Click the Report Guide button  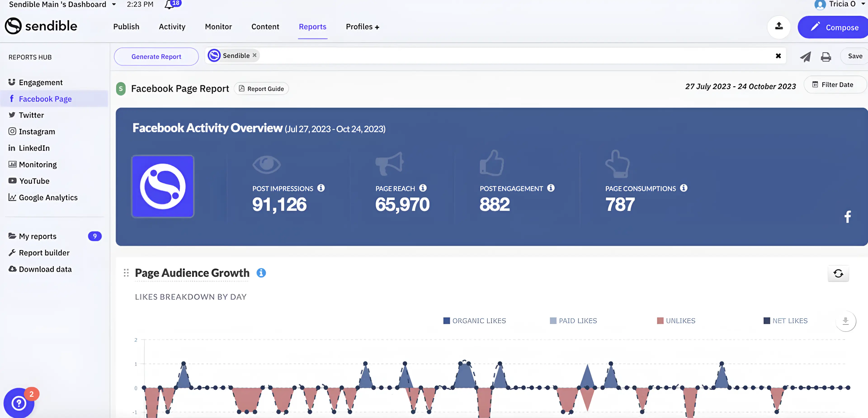(x=261, y=89)
